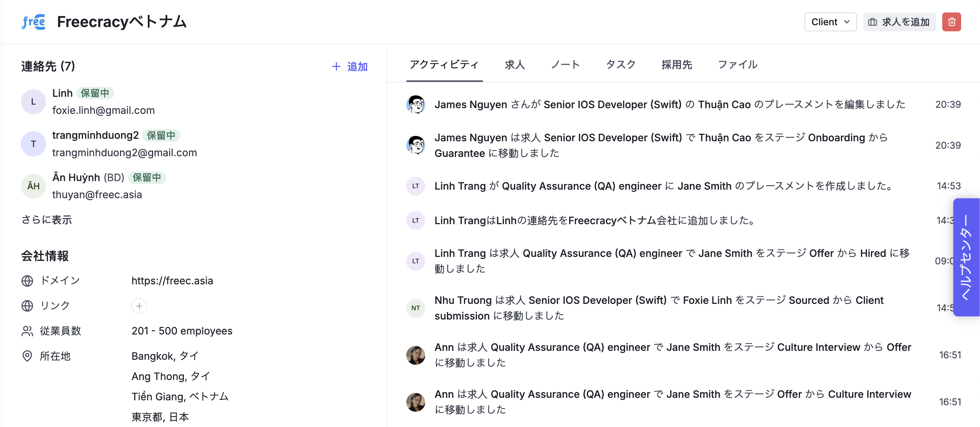
Task: Go to the ファイル tab
Action: click(x=737, y=65)
